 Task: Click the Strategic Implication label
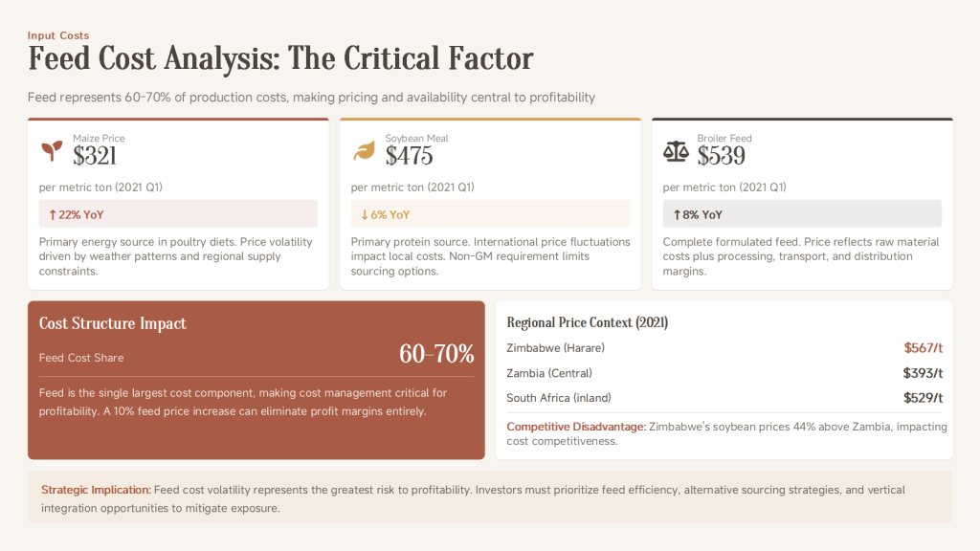(96, 490)
